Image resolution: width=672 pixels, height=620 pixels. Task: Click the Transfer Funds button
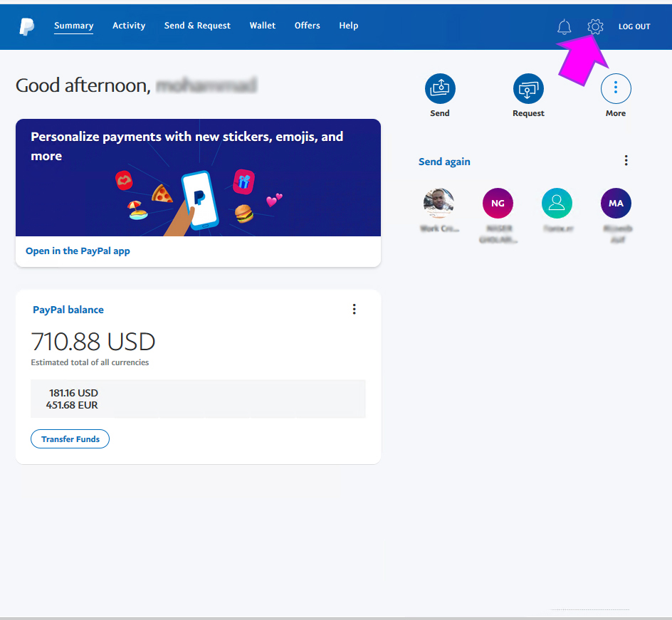[70, 438]
